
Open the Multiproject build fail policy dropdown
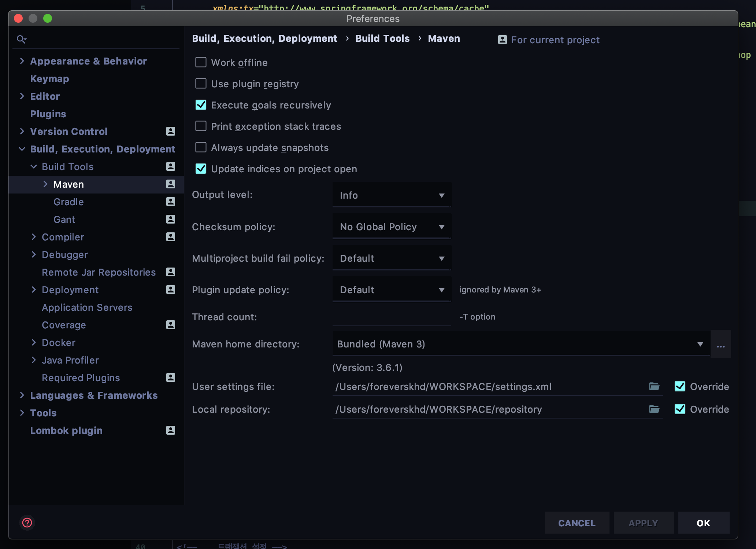coord(391,258)
